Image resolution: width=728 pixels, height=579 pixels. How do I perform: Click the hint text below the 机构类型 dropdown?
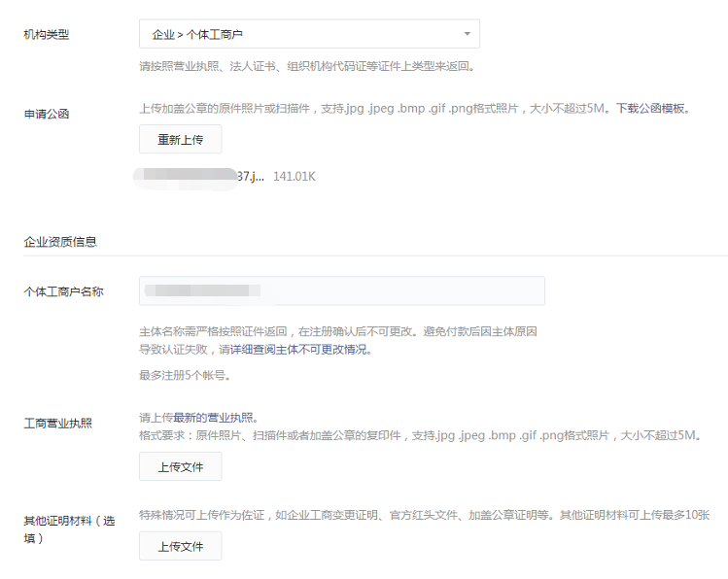(x=306, y=66)
